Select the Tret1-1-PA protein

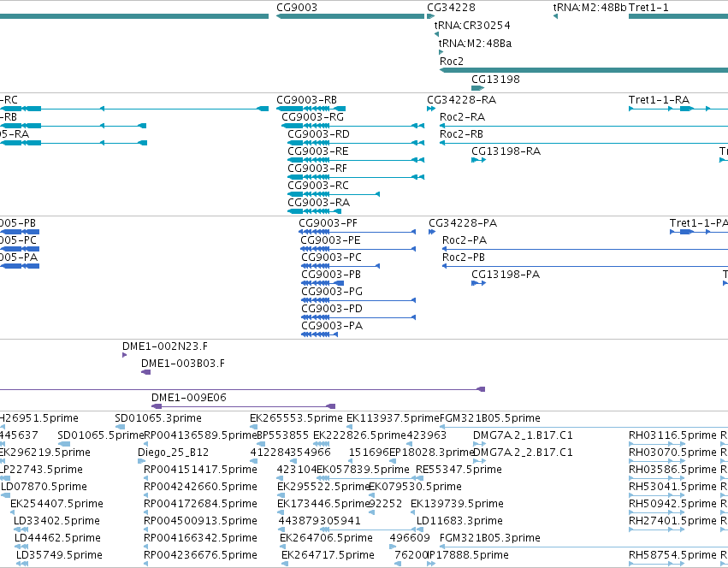699,223
